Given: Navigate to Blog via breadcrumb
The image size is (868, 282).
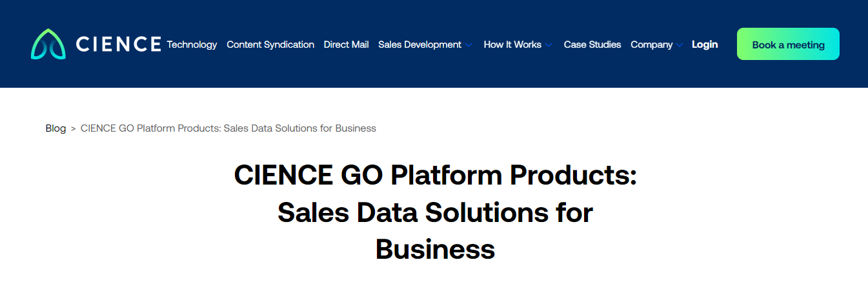Looking at the screenshot, I should 56,128.
